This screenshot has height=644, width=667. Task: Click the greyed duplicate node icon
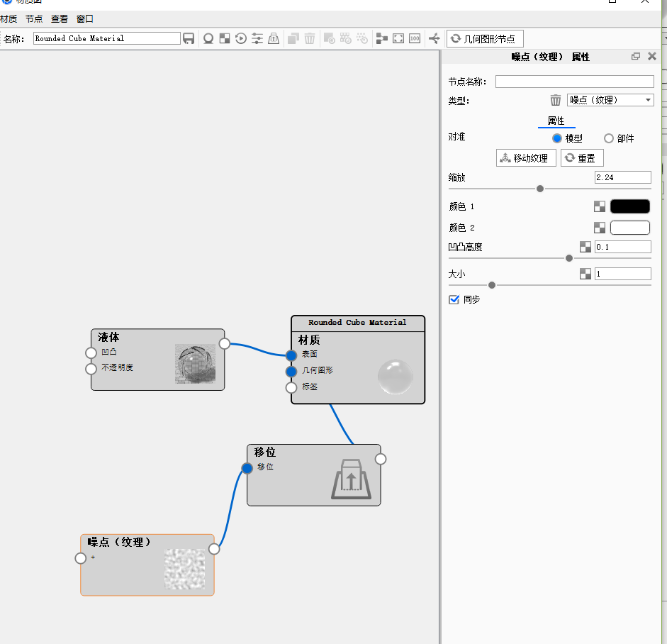click(x=293, y=39)
